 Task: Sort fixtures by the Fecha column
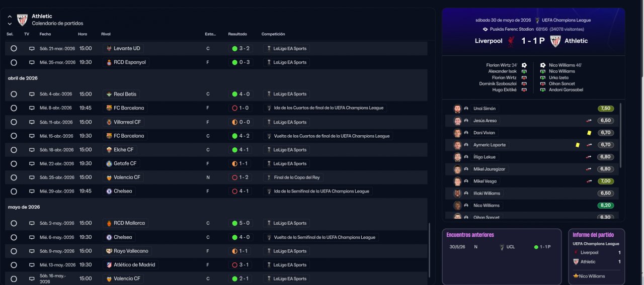[45, 34]
